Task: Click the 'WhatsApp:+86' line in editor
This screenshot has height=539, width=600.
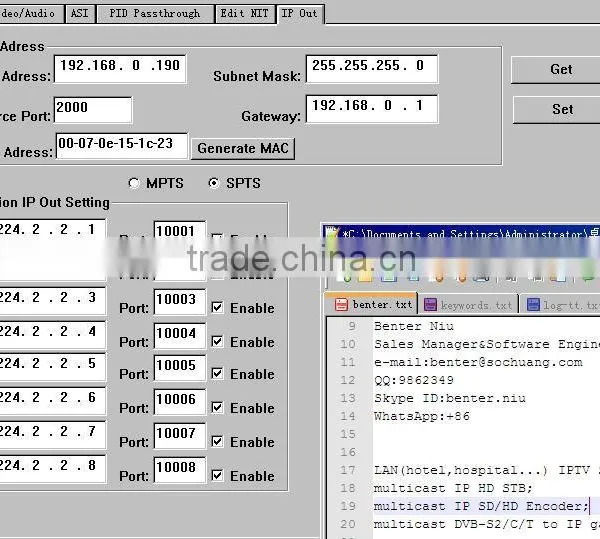Action: (x=422, y=416)
